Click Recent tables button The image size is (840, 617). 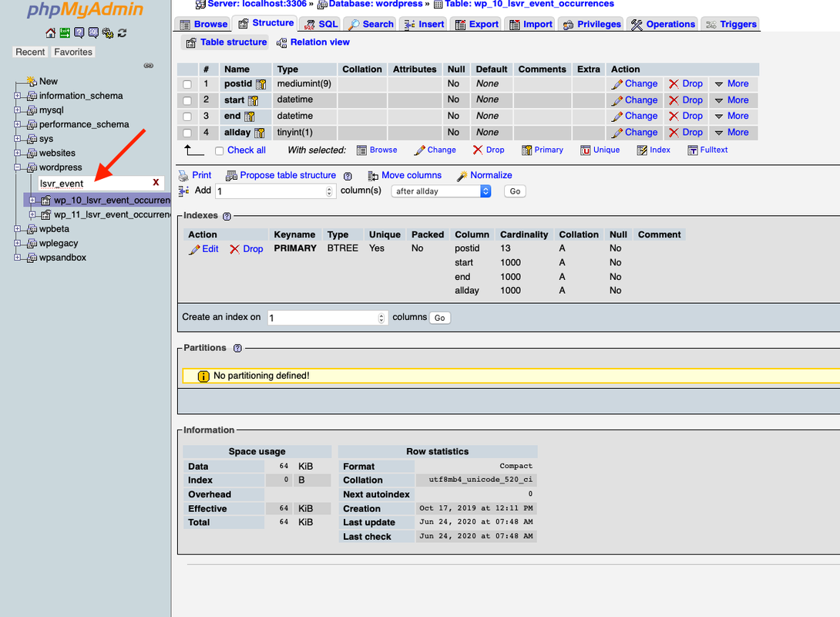coord(30,52)
